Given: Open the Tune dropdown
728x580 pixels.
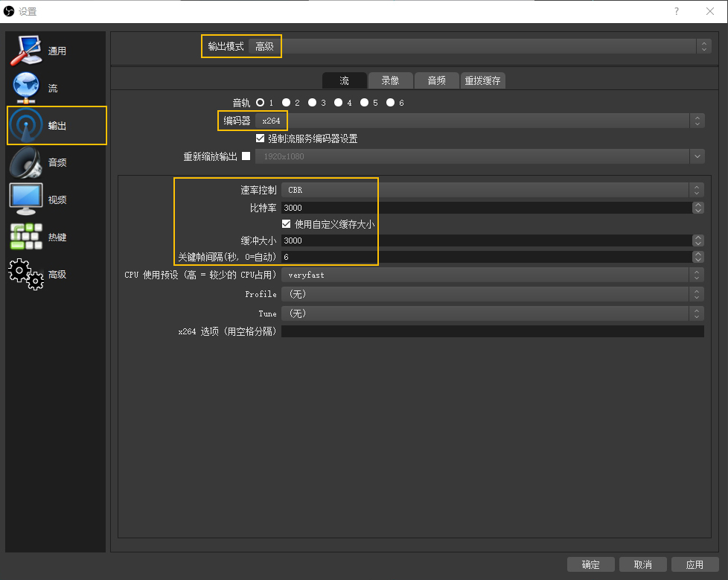Looking at the screenshot, I should 493,313.
